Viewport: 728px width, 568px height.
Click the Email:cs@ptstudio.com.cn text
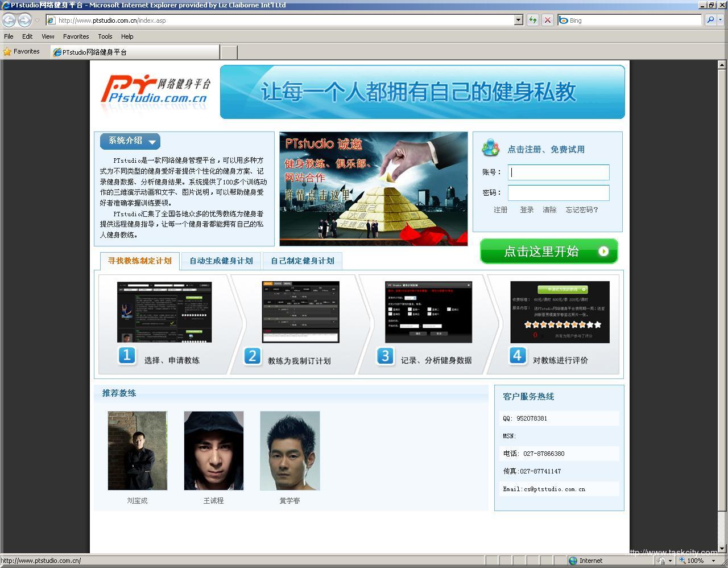click(x=544, y=489)
